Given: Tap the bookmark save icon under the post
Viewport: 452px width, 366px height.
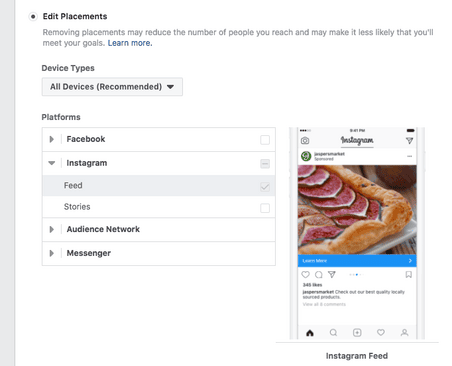Looking at the screenshot, I should 409,274.
